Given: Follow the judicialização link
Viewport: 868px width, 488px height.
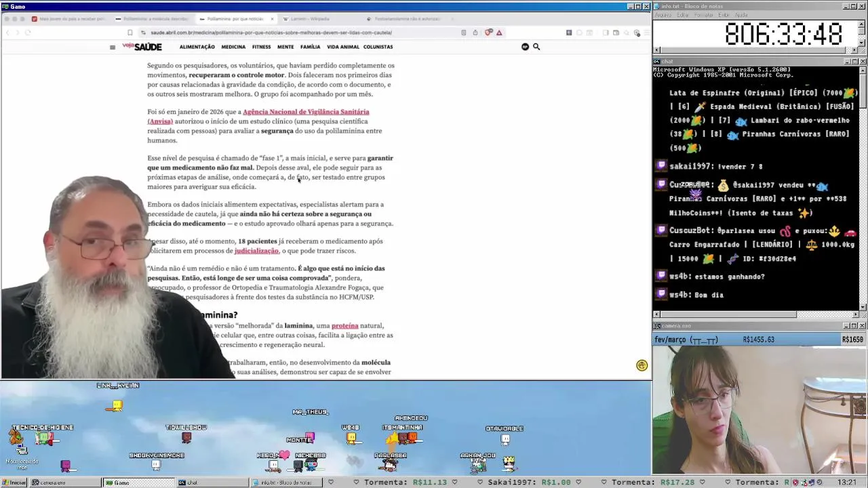Looking at the screenshot, I should point(256,251).
